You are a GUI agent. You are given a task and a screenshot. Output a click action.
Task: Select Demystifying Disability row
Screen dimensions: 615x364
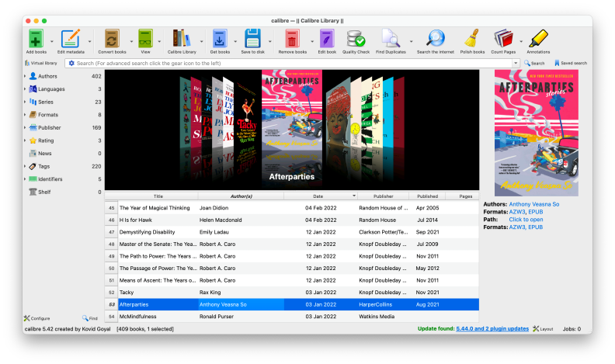(x=291, y=232)
